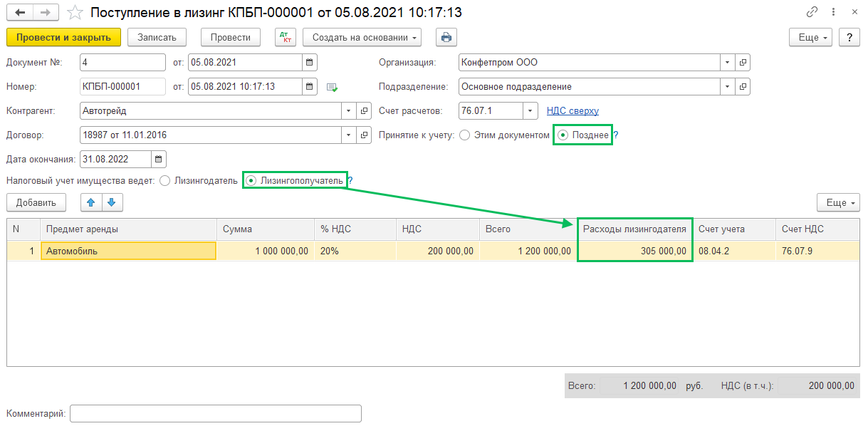The image size is (868, 426).
Task: Open the Автотрейд counterparty card
Action: [364, 110]
